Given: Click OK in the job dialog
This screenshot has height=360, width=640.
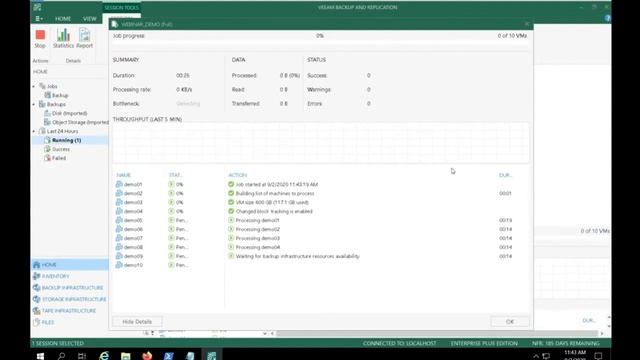Looking at the screenshot, I should (x=510, y=322).
